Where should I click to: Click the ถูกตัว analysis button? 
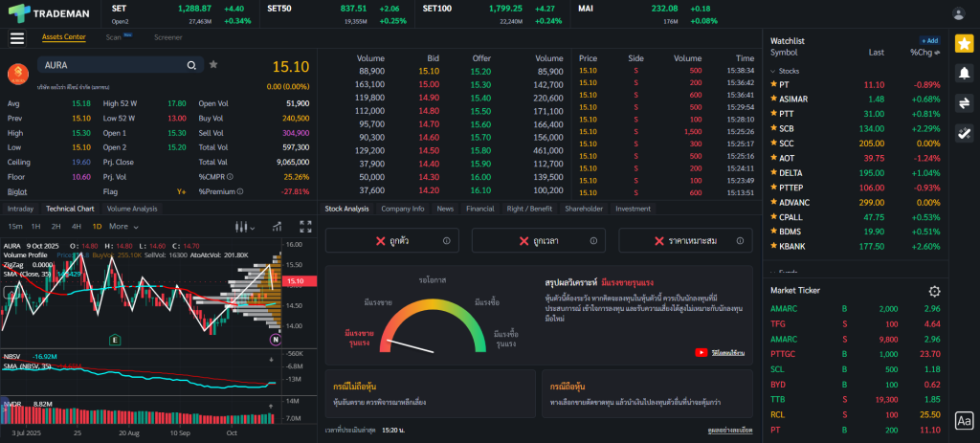coord(391,240)
